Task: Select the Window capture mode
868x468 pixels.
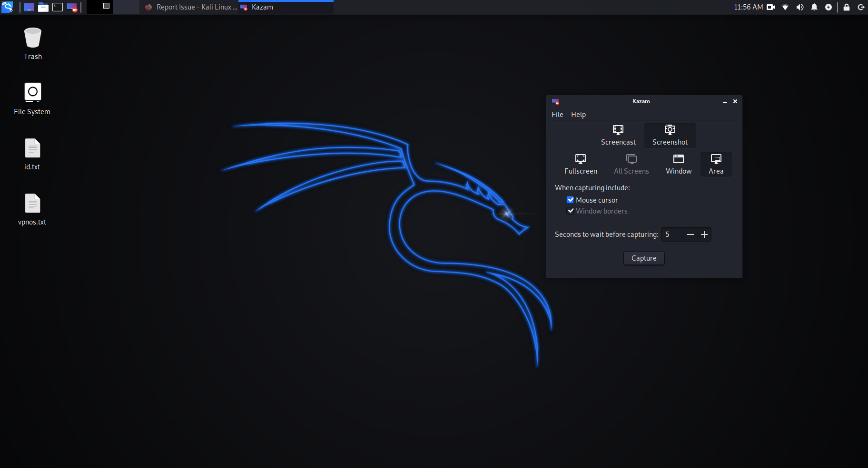Action: point(678,164)
